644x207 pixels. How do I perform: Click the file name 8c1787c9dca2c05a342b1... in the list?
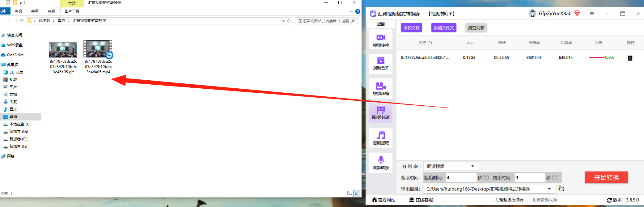coord(425,57)
